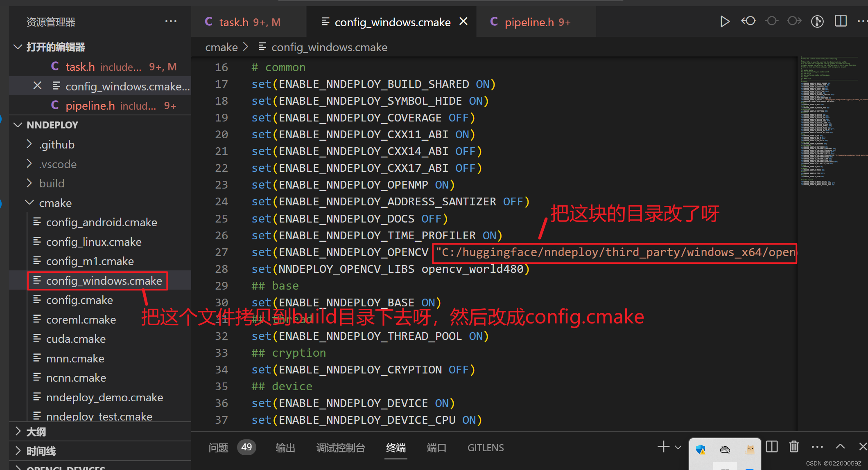The width and height of the screenshot is (868, 470).
Task: Close the bottom panel with X
Action: click(x=863, y=447)
